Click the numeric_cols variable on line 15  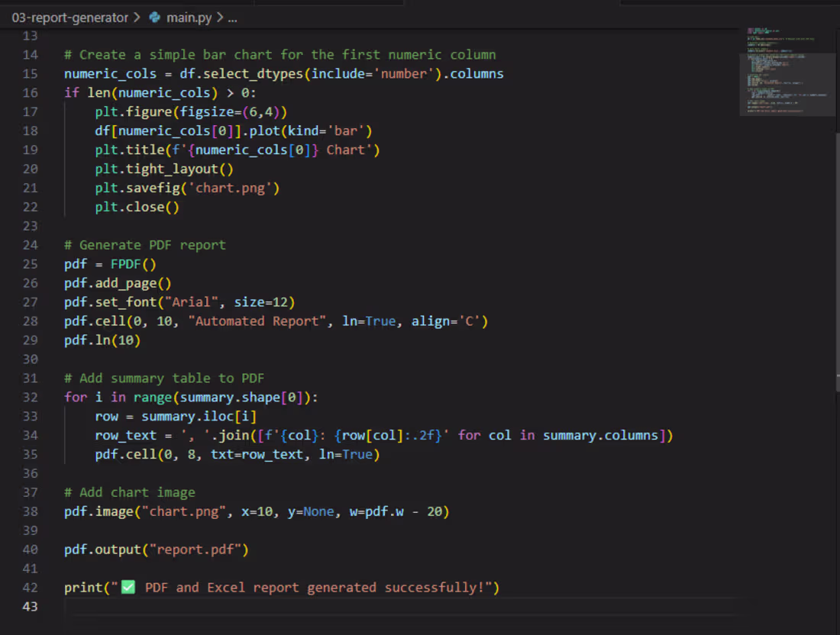(109, 73)
